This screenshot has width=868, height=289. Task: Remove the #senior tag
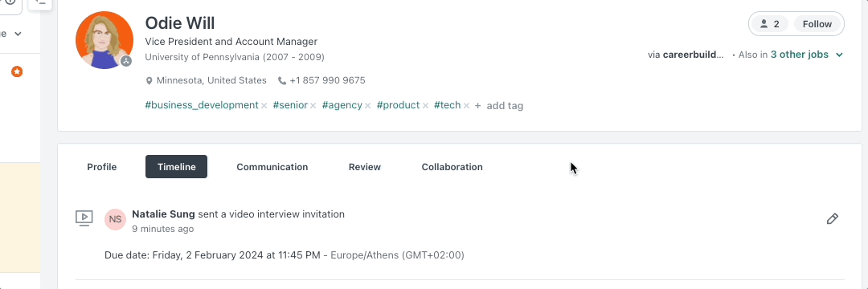[313, 105]
